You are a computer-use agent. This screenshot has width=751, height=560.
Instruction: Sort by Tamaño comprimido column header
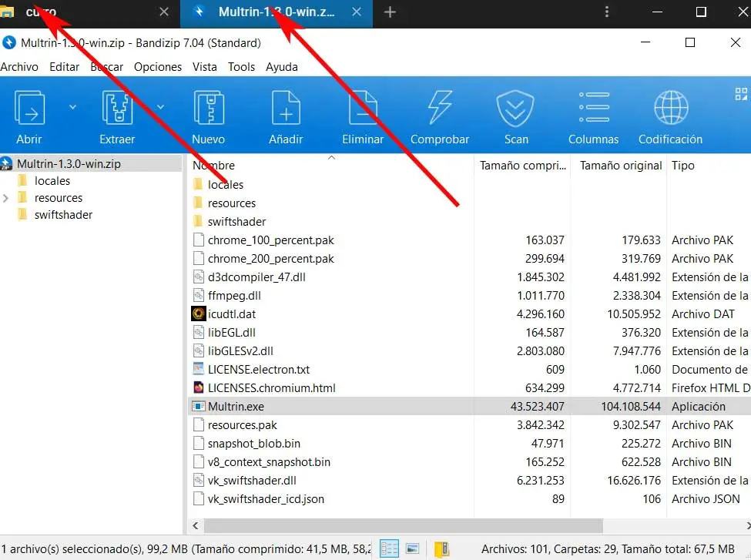[522, 166]
